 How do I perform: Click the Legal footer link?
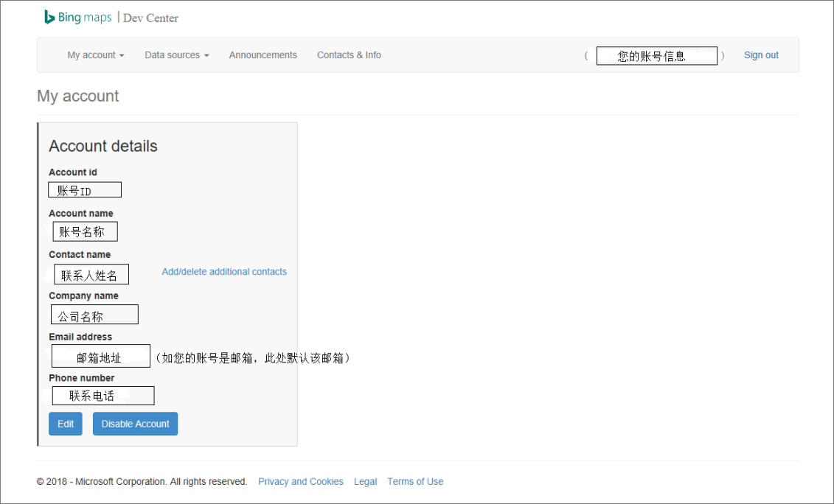[x=365, y=481]
